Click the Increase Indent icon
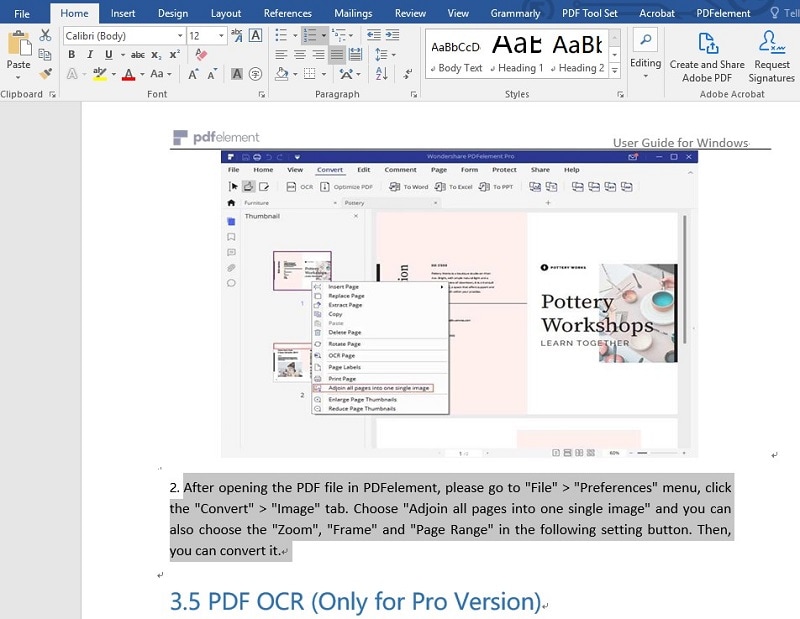This screenshot has width=800, height=619. point(392,35)
